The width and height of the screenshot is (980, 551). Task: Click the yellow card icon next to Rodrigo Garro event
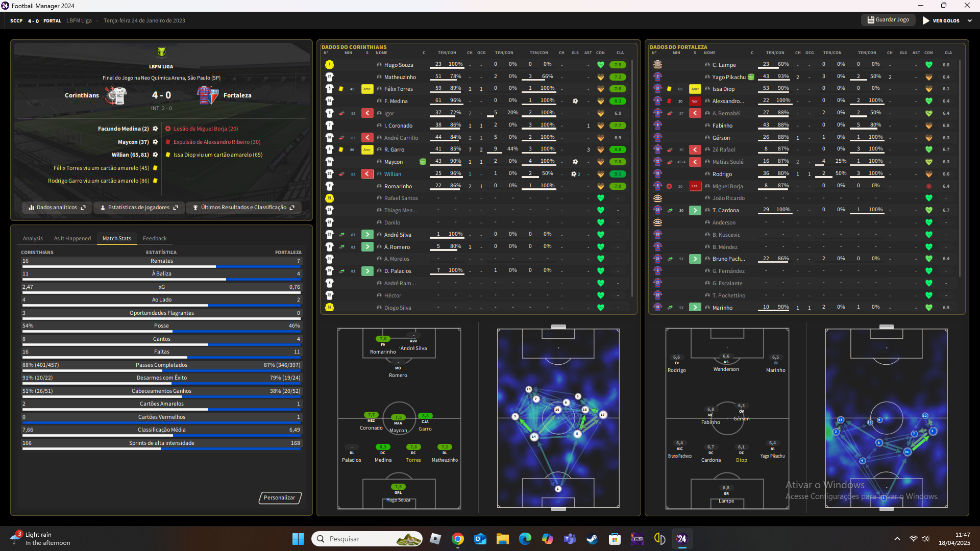(x=155, y=181)
